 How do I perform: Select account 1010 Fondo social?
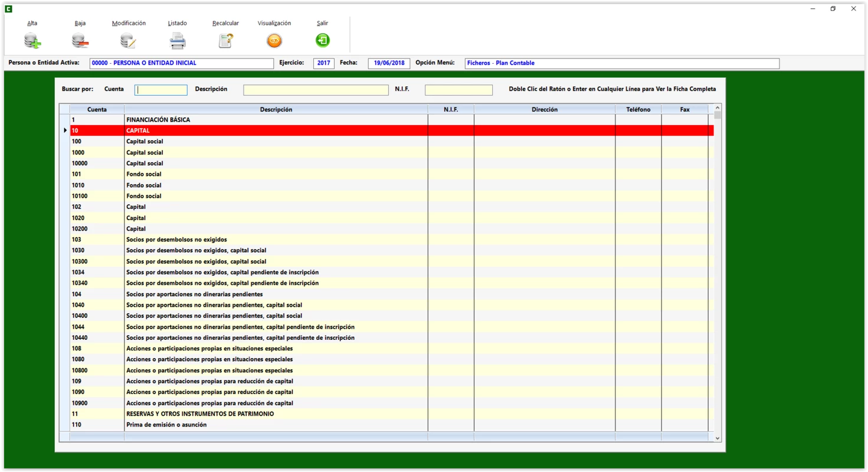391,185
